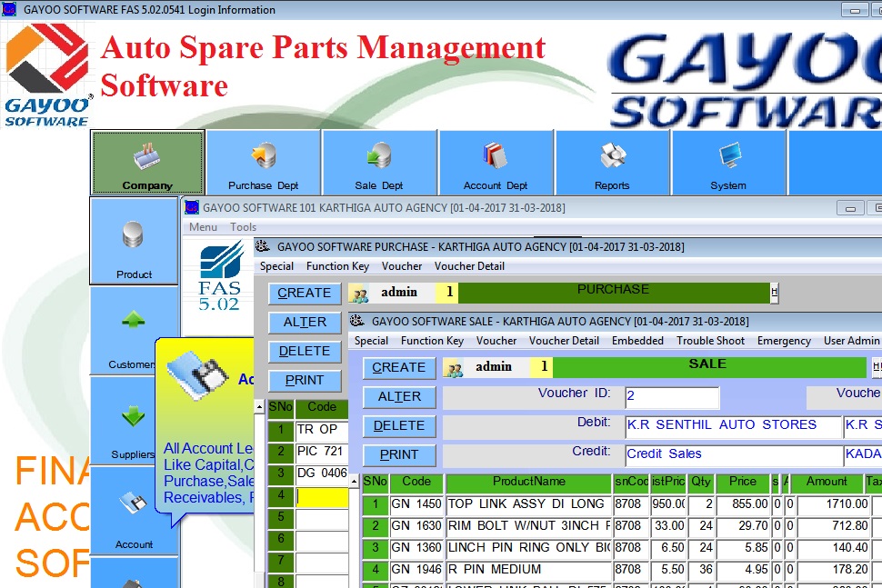Screen dimensions: 882x588
Task: Open Function Key menu in Purchase window
Action: (x=337, y=266)
